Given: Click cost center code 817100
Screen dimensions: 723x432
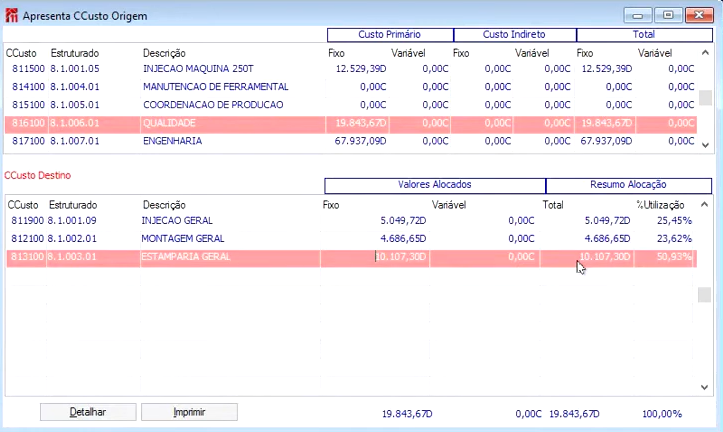Looking at the screenshot, I should (28, 141).
